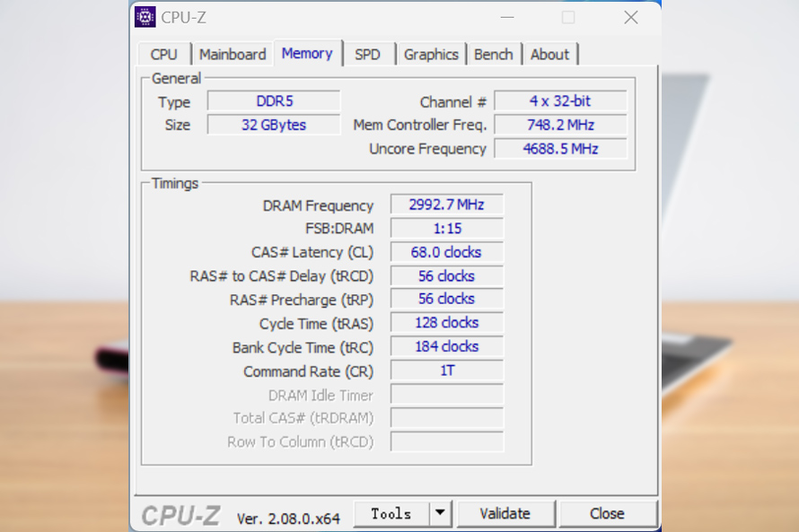Viewport: 799px width, 532px height.
Task: Click the DRAM Frequency label
Action: coord(318,205)
